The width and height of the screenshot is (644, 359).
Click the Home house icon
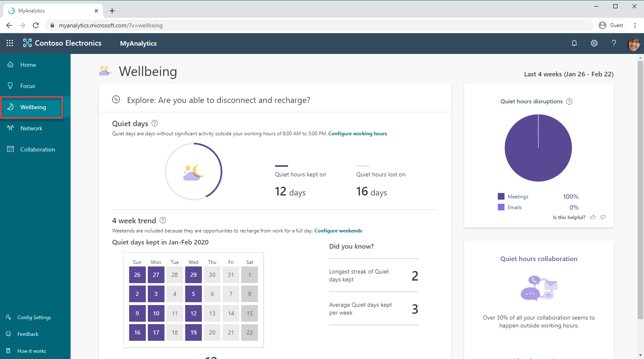pos(10,64)
